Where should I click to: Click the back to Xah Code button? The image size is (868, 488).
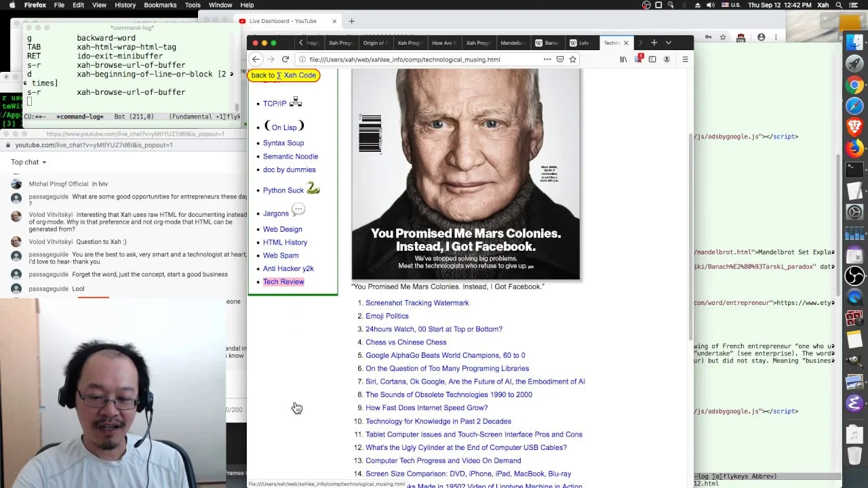pyautogui.click(x=283, y=75)
